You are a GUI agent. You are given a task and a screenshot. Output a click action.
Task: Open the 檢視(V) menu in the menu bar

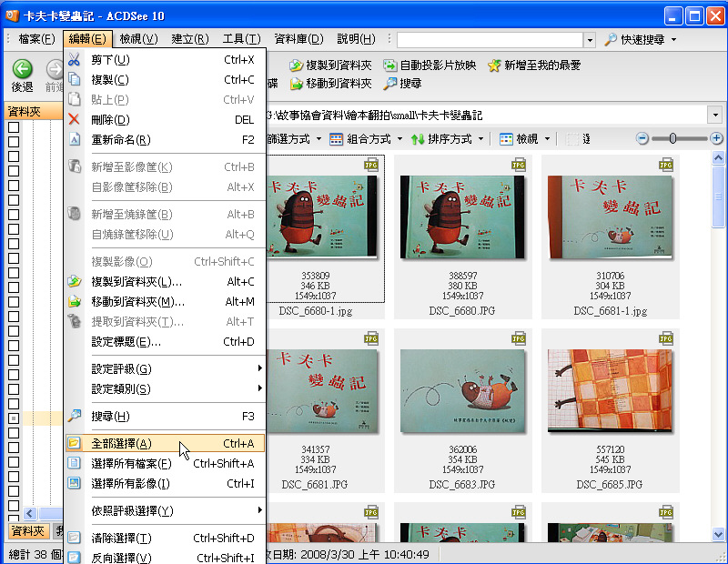click(138, 39)
